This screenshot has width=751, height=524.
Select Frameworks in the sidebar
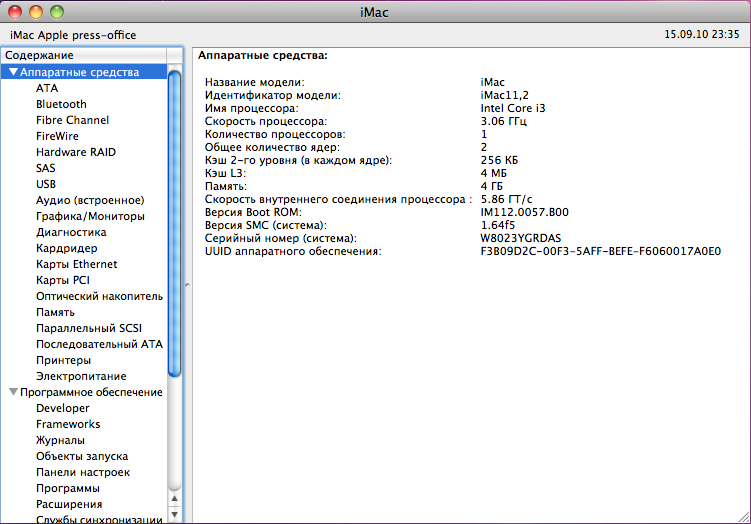(x=68, y=424)
